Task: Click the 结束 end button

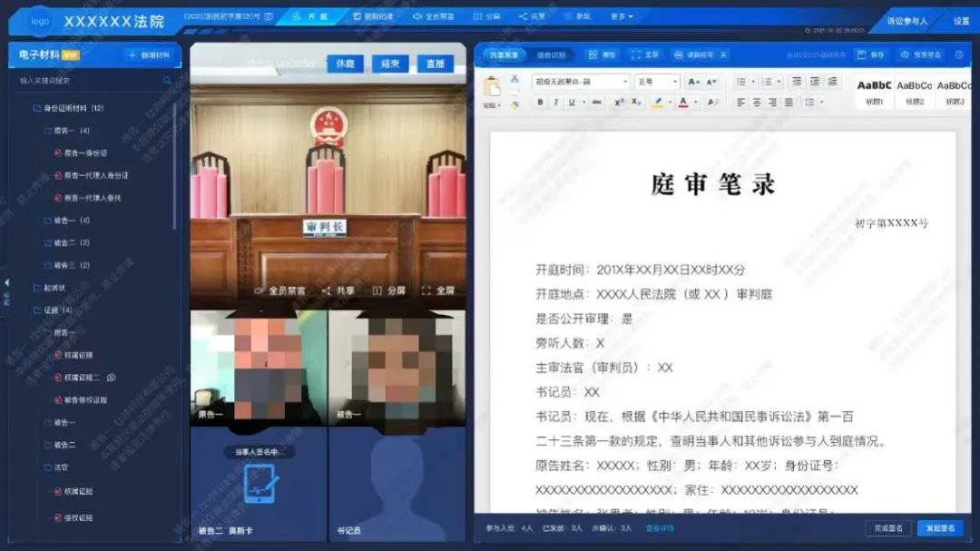Action: click(x=390, y=64)
